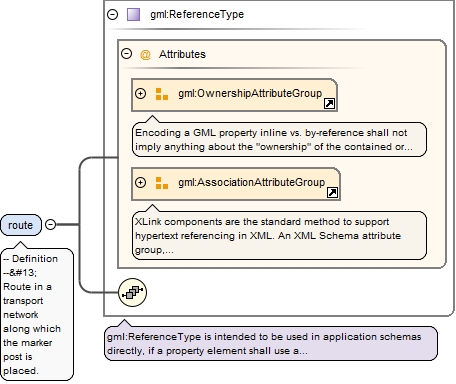
Task: Expand gml:OwnershipAttributeGroup node
Action: 140,94
